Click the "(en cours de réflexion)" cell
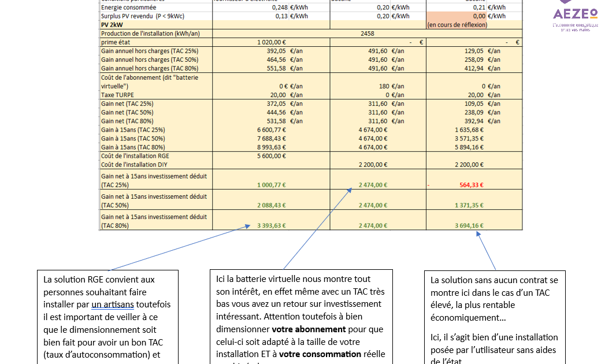 457,25
